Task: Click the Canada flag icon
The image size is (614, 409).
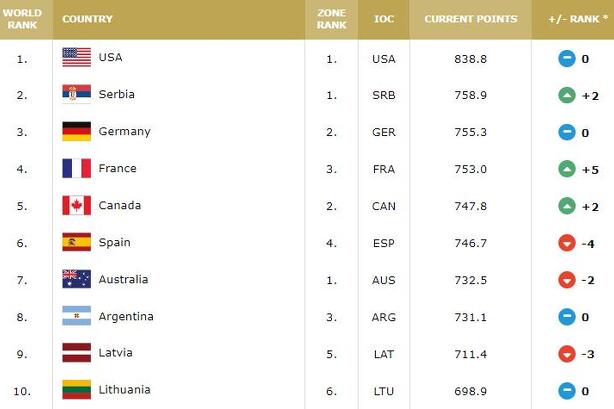Action: point(76,206)
